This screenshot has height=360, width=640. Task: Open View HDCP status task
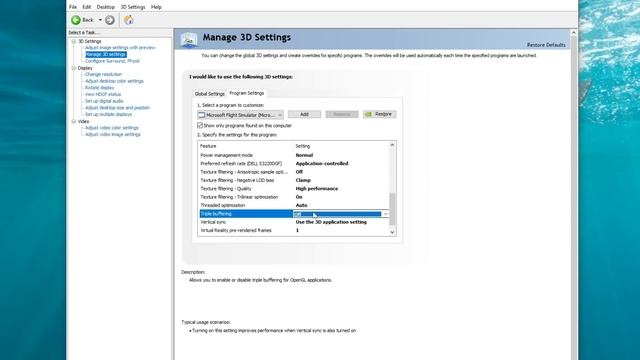(103, 94)
